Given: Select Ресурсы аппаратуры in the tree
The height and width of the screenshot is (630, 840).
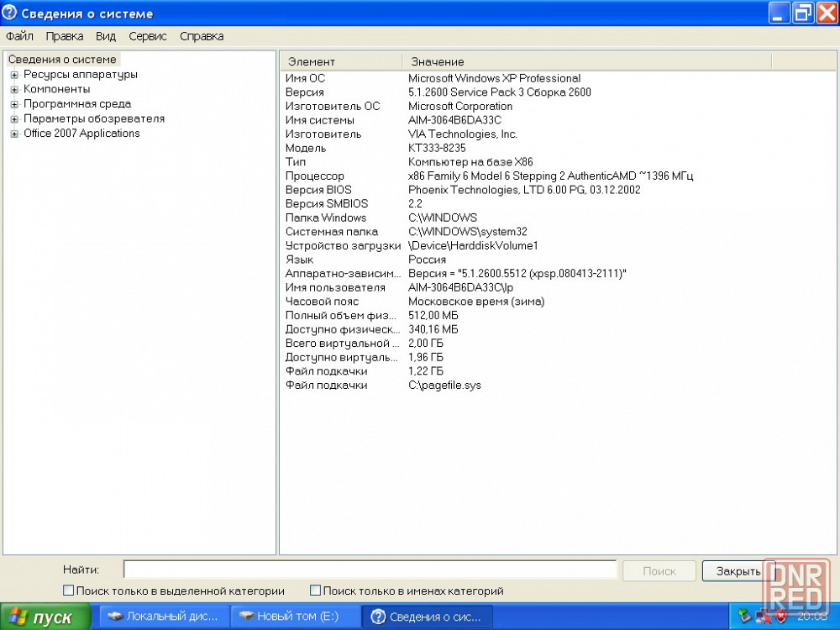Looking at the screenshot, I should [x=81, y=75].
